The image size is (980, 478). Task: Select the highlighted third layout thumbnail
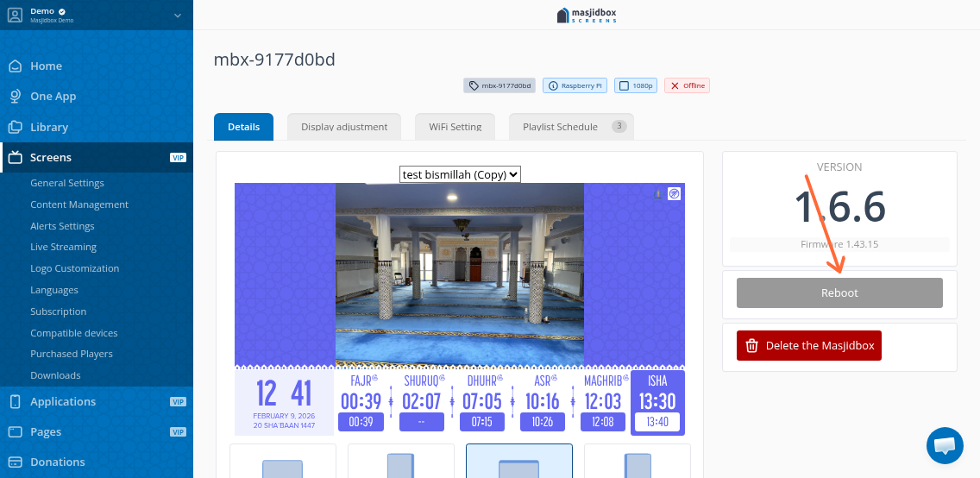518,461
